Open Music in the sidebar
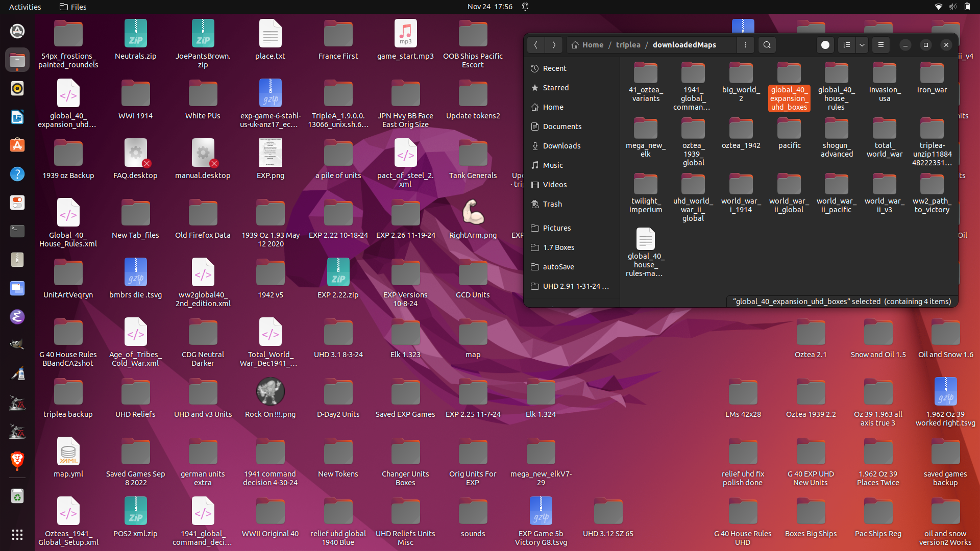 tap(572, 165)
